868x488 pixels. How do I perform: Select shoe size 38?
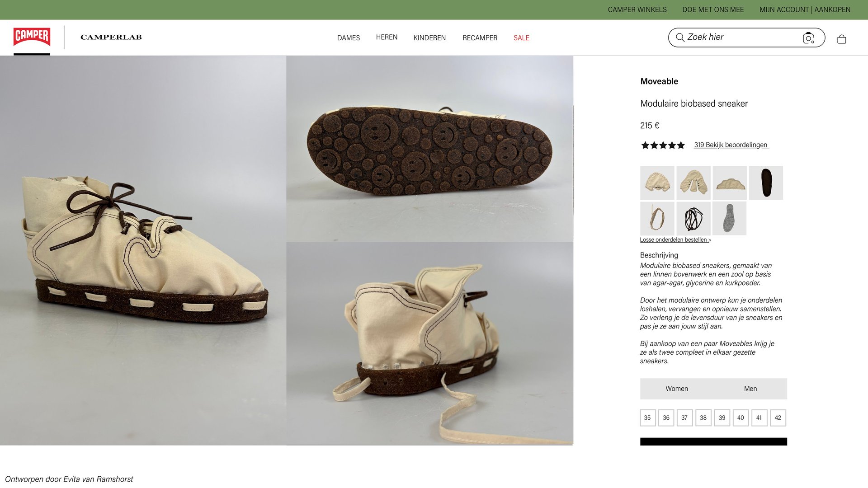click(703, 418)
